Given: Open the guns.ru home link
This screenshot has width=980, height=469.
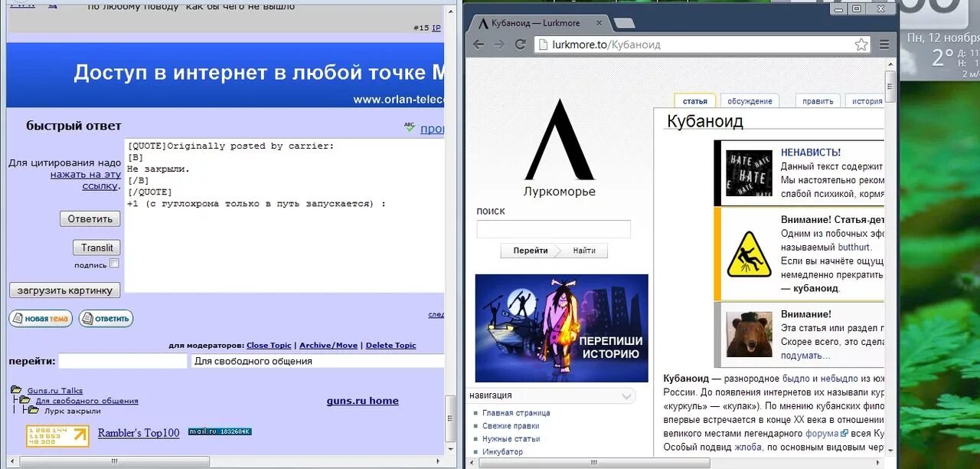Looking at the screenshot, I should (x=362, y=401).
